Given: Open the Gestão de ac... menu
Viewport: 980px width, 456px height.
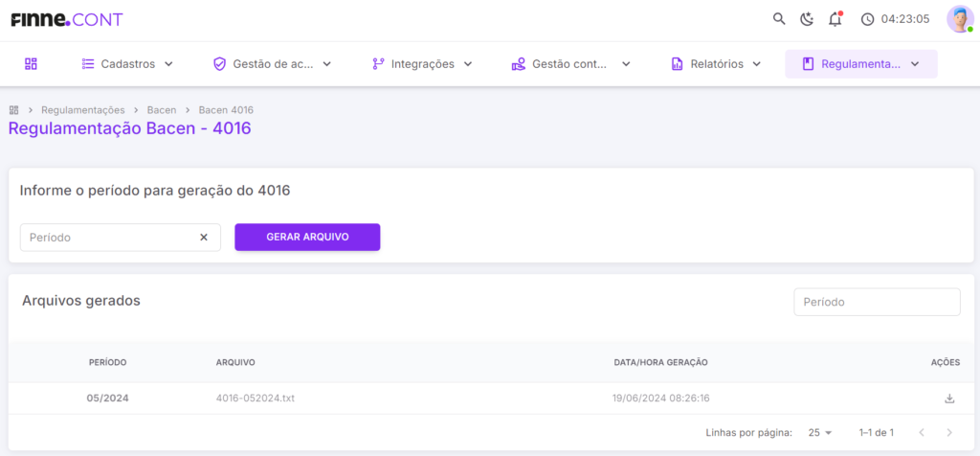Looking at the screenshot, I should 272,64.
